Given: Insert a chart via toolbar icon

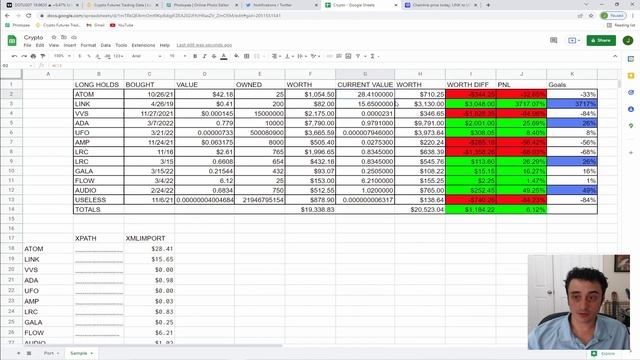Looking at the screenshot, I should click(x=348, y=56).
